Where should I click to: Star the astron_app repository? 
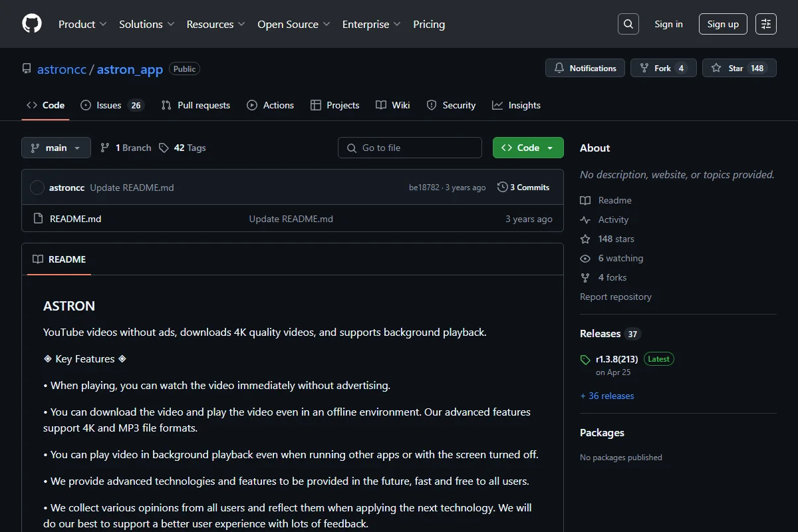[x=739, y=68]
